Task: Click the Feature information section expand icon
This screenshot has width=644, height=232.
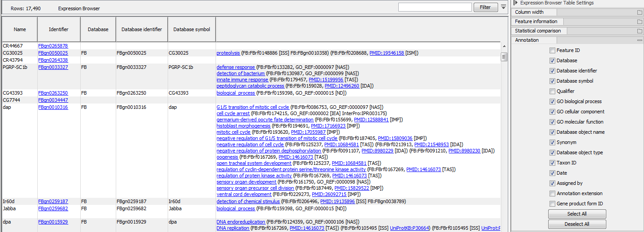Action: (639, 22)
